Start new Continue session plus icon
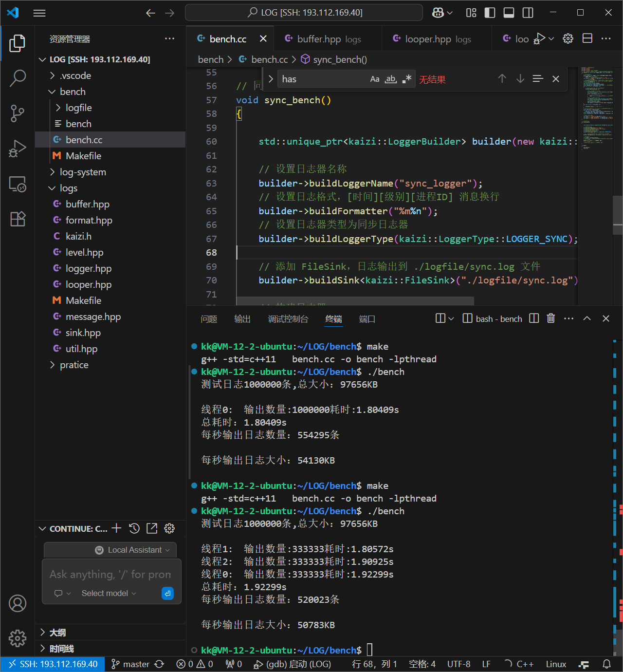Screen dimensions: 623x672 coord(116,528)
